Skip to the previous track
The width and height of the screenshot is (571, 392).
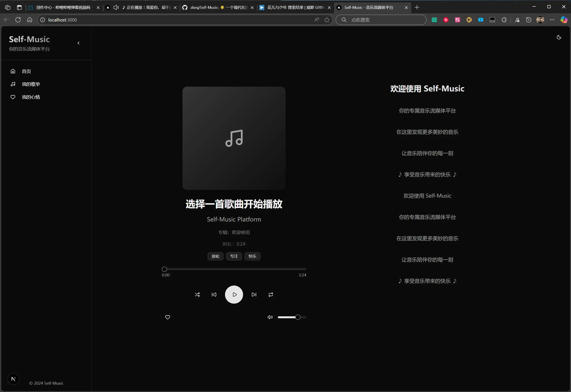coord(214,294)
